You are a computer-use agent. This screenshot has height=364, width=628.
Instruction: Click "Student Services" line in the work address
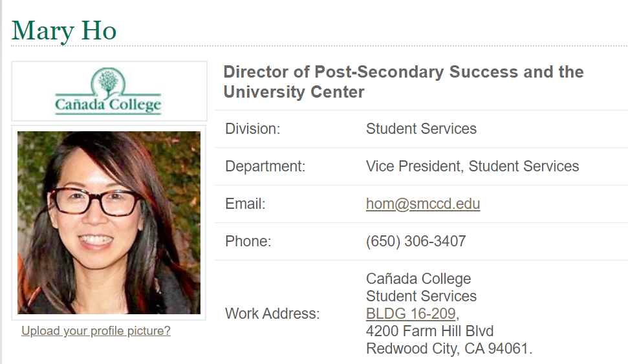point(421,297)
